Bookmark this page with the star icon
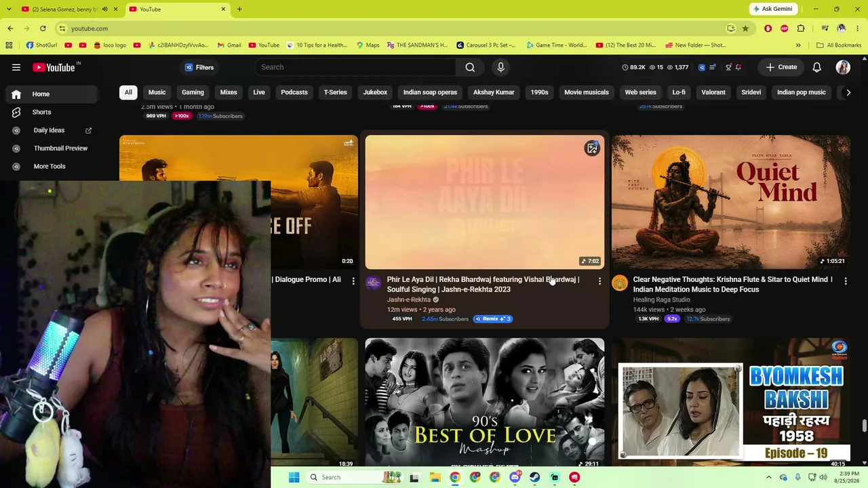 click(745, 28)
